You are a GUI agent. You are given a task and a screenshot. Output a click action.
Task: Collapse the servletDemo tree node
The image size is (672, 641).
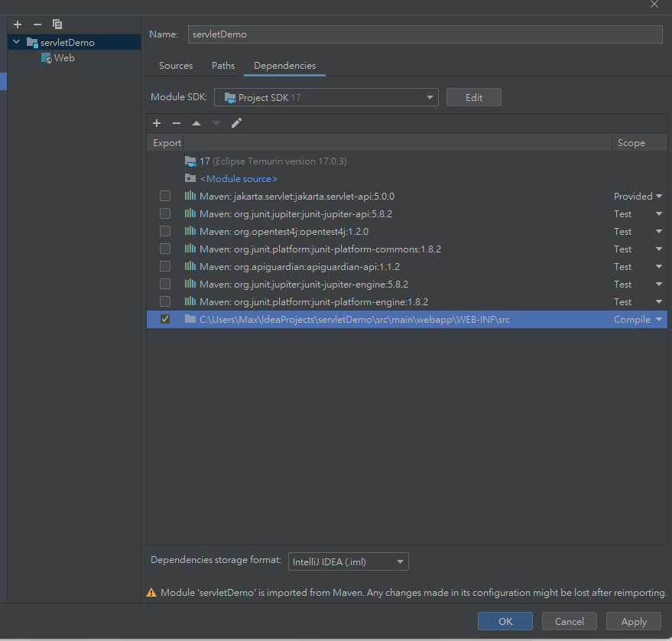(17, 42)
